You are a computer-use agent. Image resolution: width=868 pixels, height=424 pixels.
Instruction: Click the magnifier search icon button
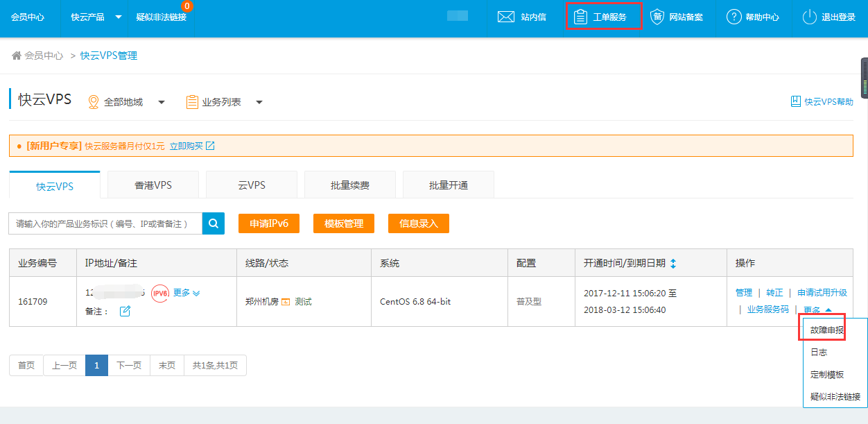[x=214, y=223]
